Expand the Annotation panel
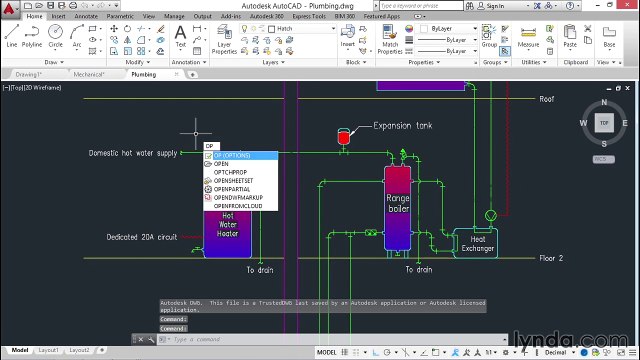 189,62
